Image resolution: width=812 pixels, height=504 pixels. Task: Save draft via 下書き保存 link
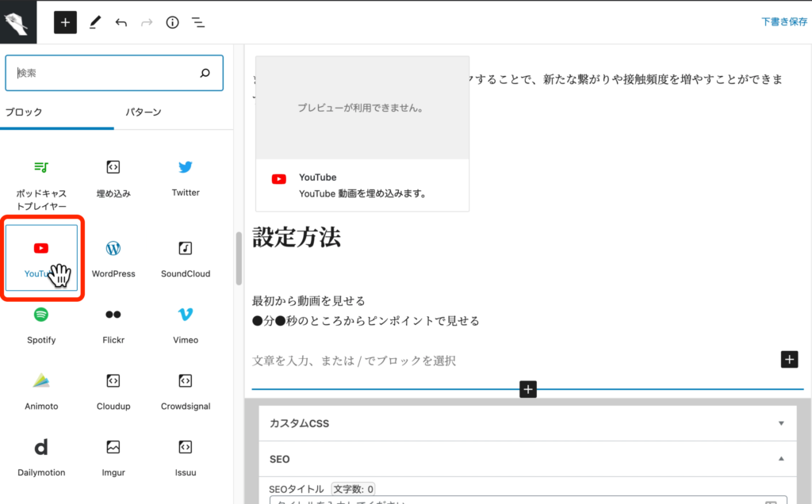784,21
